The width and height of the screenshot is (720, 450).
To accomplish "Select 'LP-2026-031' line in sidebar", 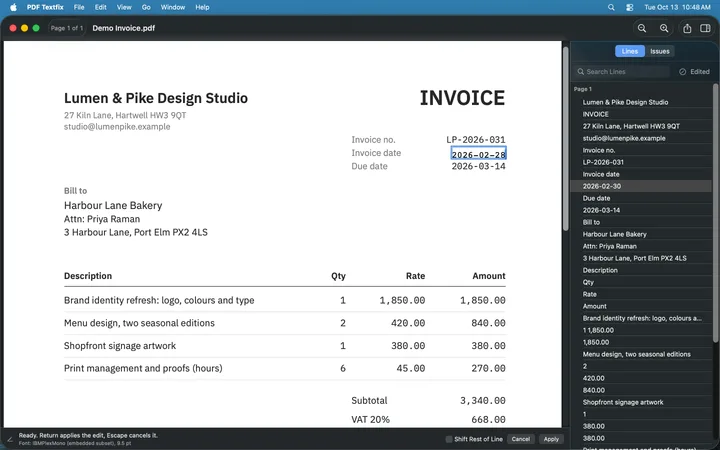I will (x=641, y=162).
